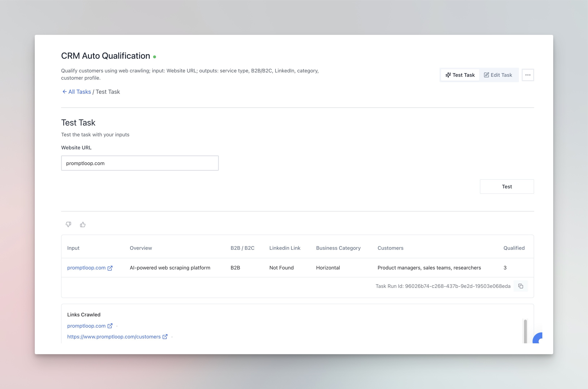The width and height of the screenshot is (588, 389).
Task: Click external icon next to crawled promptloop.com
Action: (110, 326)
